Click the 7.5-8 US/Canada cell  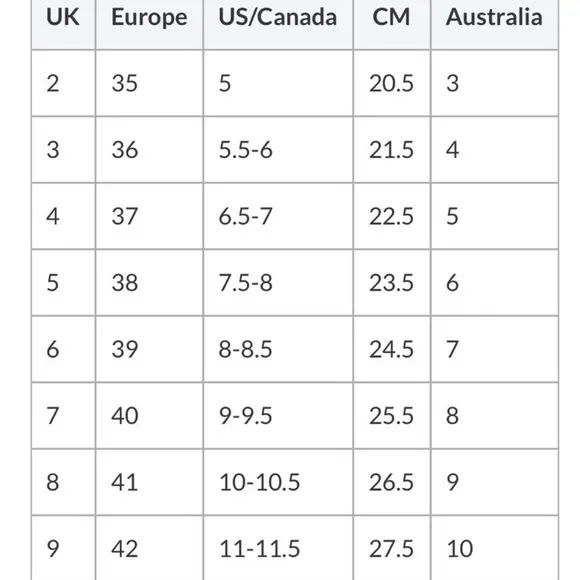click(278, 283)
